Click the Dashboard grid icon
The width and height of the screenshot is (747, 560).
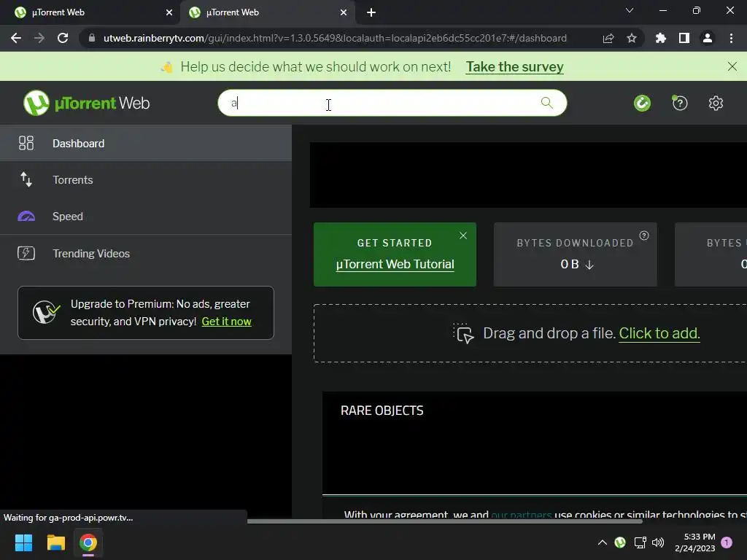coord(26,143)
